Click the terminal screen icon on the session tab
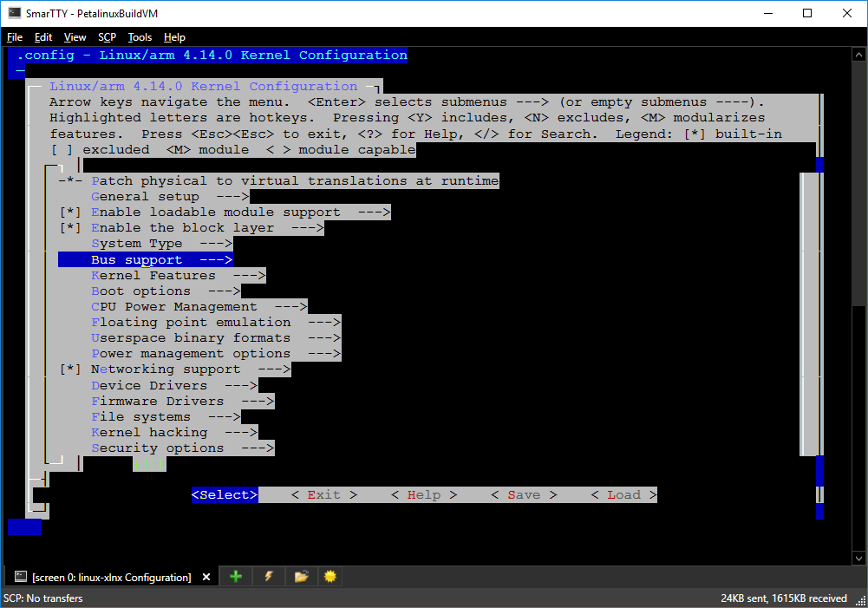The height and width of the screenshot is (608, 868). [19, 576]
